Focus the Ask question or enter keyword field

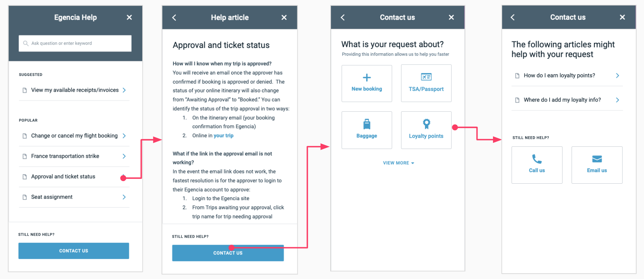pos(75,43)
